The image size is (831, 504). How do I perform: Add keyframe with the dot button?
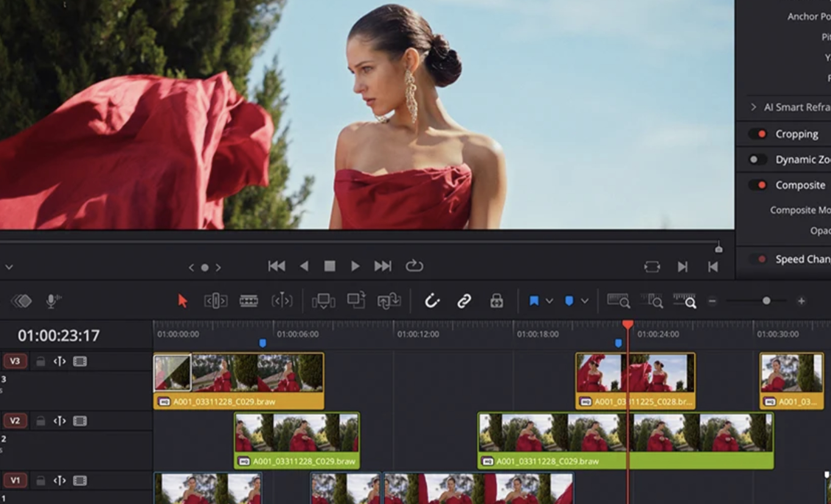tap(205, 267)
